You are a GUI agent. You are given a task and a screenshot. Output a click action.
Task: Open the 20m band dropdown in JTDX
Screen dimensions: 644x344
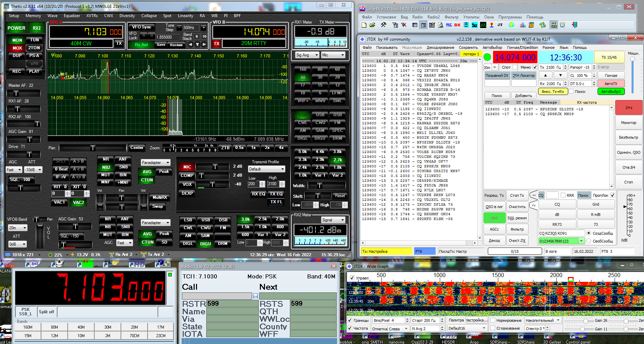[491, 67]
